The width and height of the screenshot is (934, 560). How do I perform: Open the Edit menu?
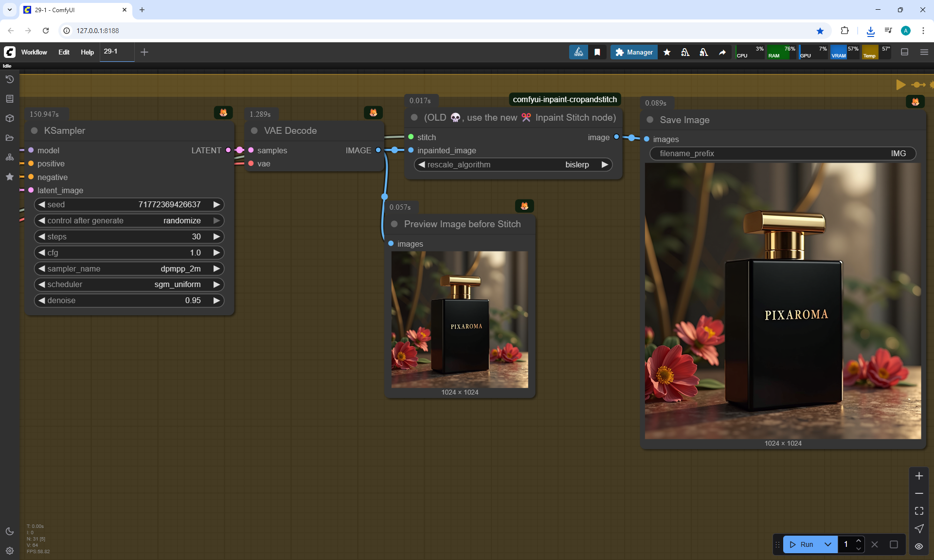(64, 52)
